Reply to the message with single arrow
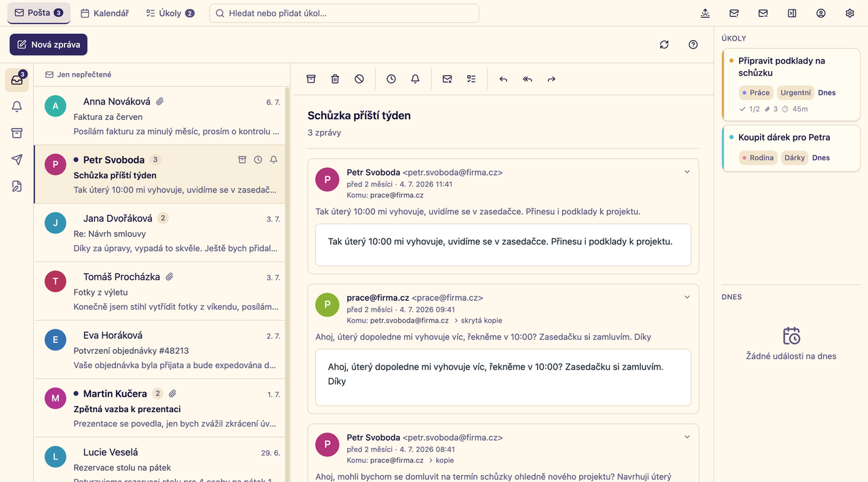 pyautogui.click(x=503, y=79)
